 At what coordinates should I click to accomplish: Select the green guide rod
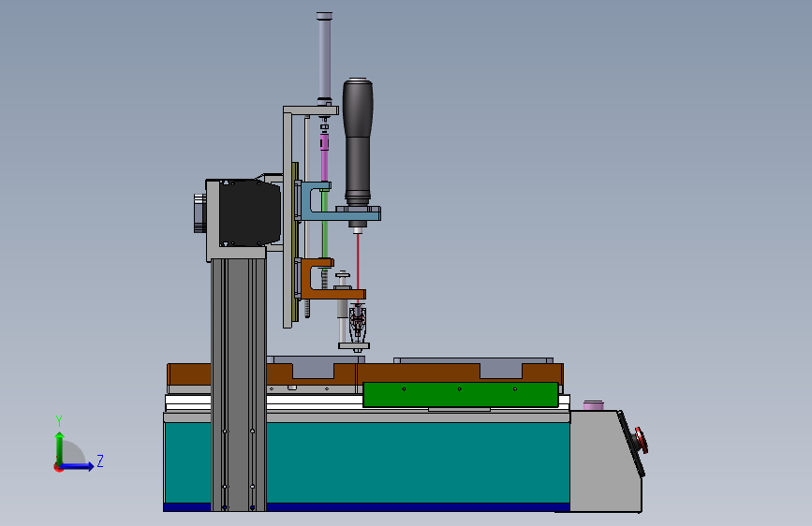[x=324, y=224]
